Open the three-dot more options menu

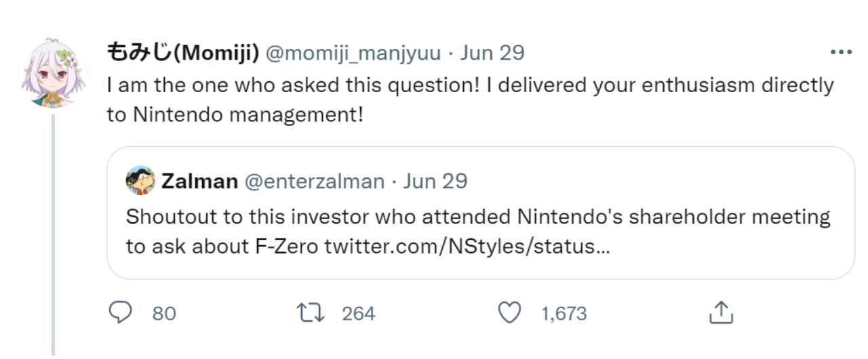pos(841,53)
